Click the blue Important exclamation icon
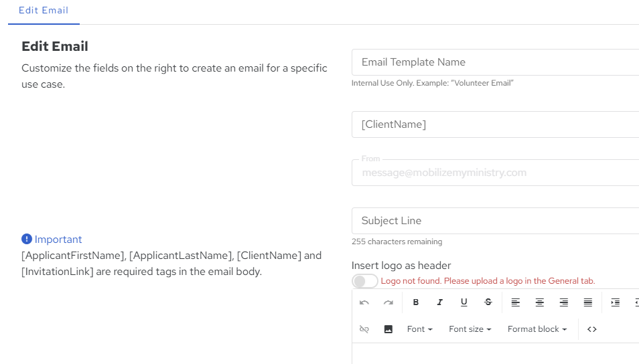The height and width of the screenshot is (364, 639). click(27, 239)
